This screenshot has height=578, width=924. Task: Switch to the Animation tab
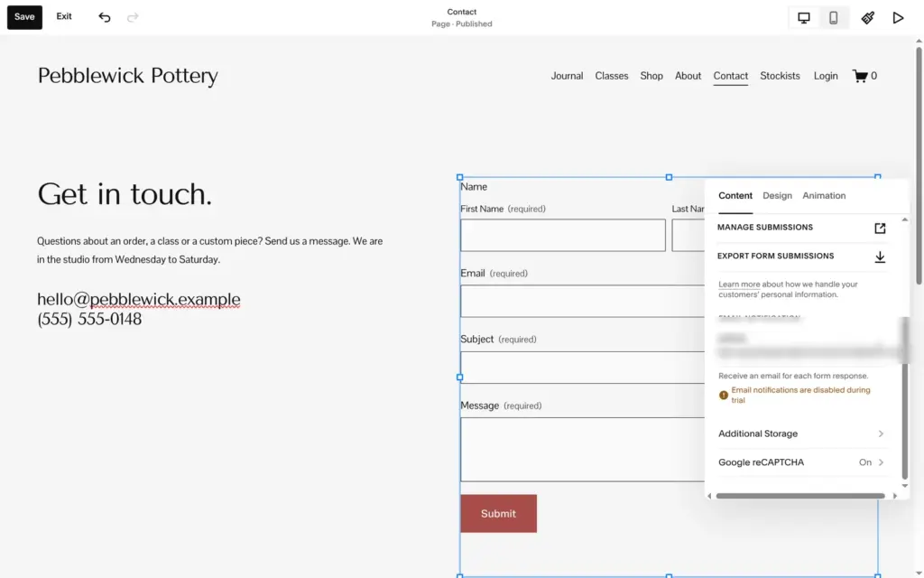(x=824, y=196)
